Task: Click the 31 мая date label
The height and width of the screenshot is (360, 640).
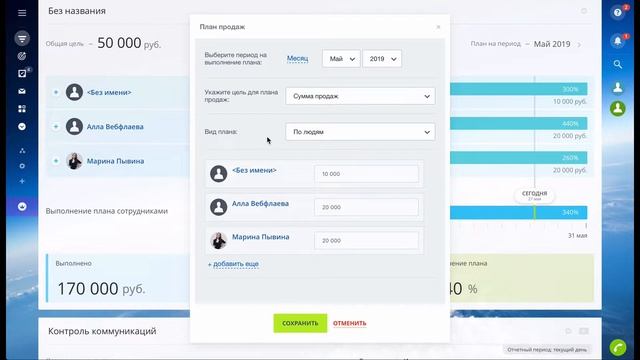Action: pos(578,236)
